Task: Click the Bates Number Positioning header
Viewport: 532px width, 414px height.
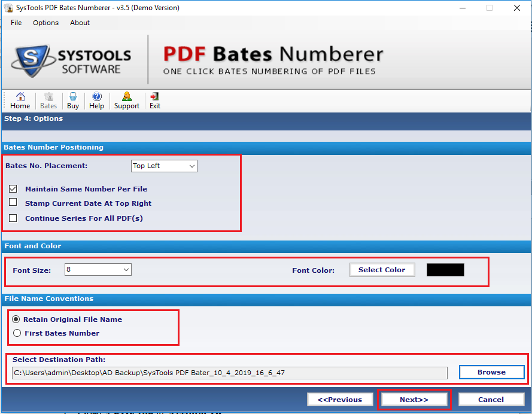Action: tap(54, 147)
